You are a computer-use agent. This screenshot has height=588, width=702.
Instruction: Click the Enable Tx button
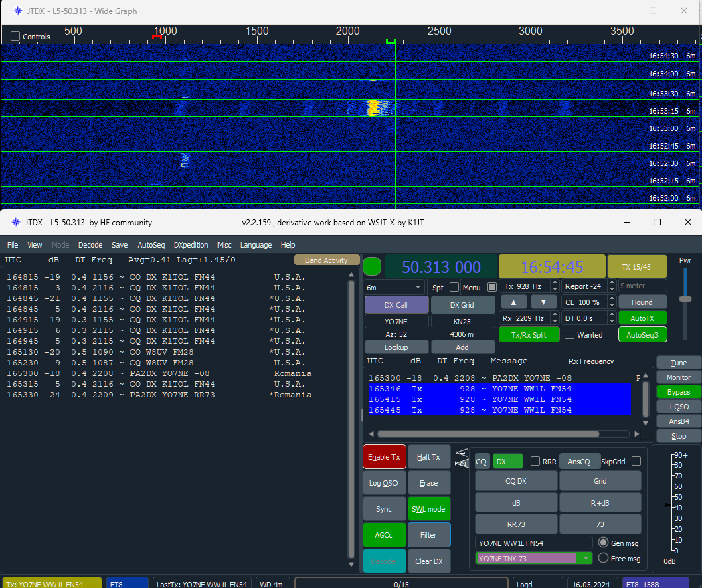coord(384,457)
